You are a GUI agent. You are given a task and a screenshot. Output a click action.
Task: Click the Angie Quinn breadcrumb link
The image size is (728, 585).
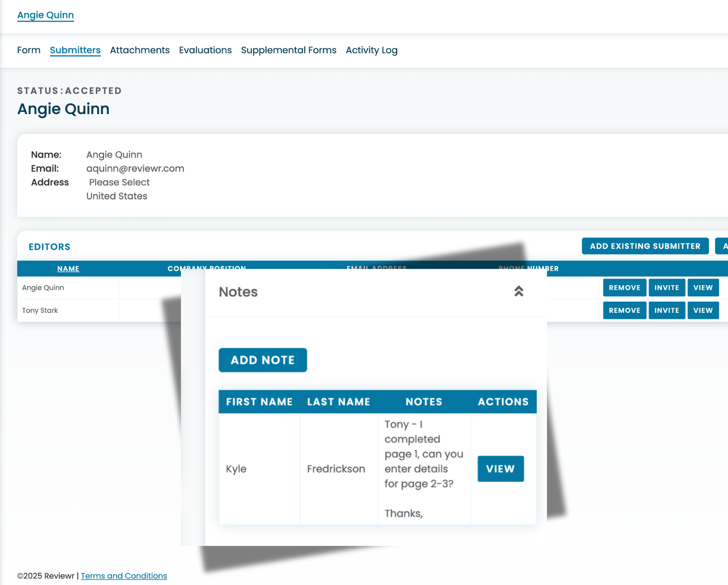point(45,15)
